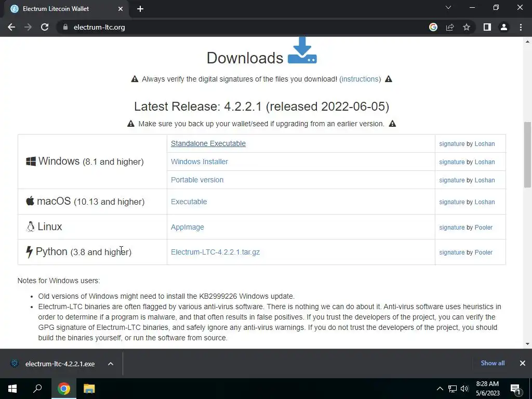Viewport: 532px width, 399px height.
Task: Close the downloads bar
Action: tap(523, 363)
